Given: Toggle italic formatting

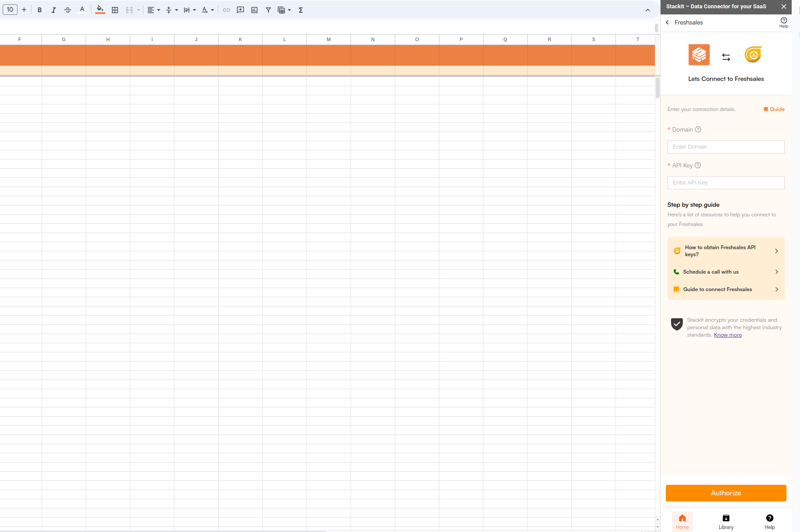Looking at the screenshot, I should click(x=54, y=10).
